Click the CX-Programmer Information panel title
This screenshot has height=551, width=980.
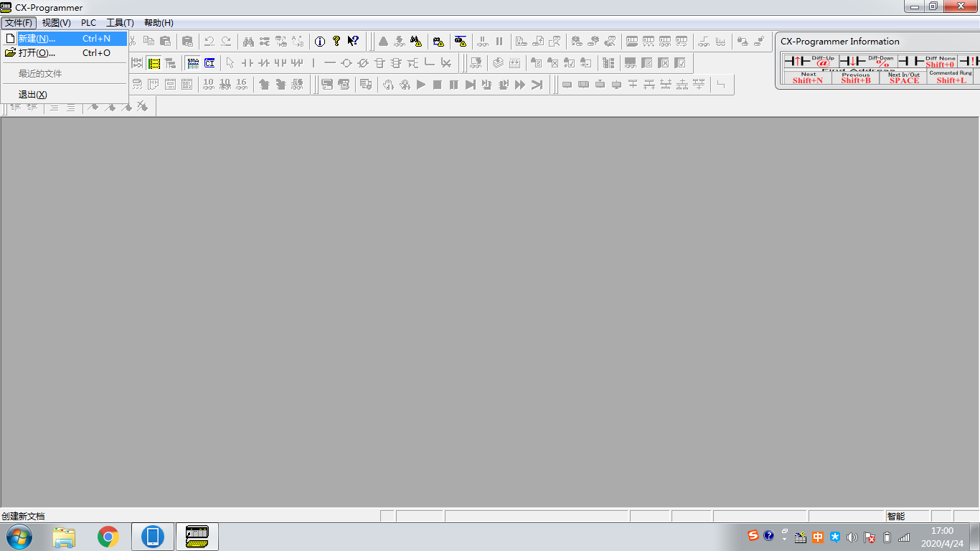coord(840,42)
